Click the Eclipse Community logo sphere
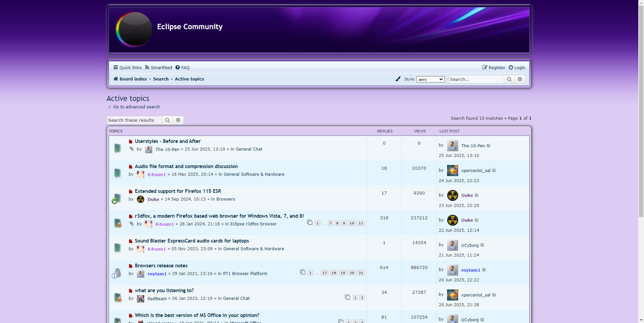Viewport: 644px width, 323px height. coord(134,30)
